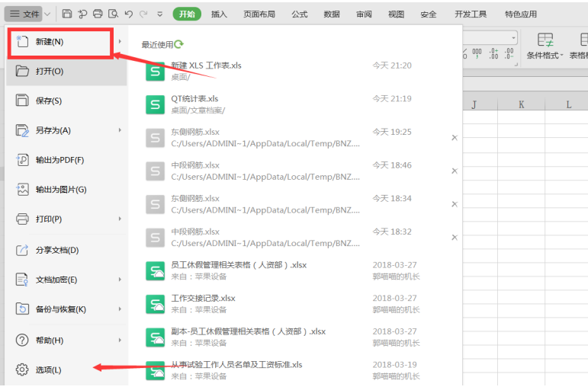The height and width of the screenshot is (390, 588).
Task: Open the 页面布局 ribbon tab
Action: coord(259,14)
